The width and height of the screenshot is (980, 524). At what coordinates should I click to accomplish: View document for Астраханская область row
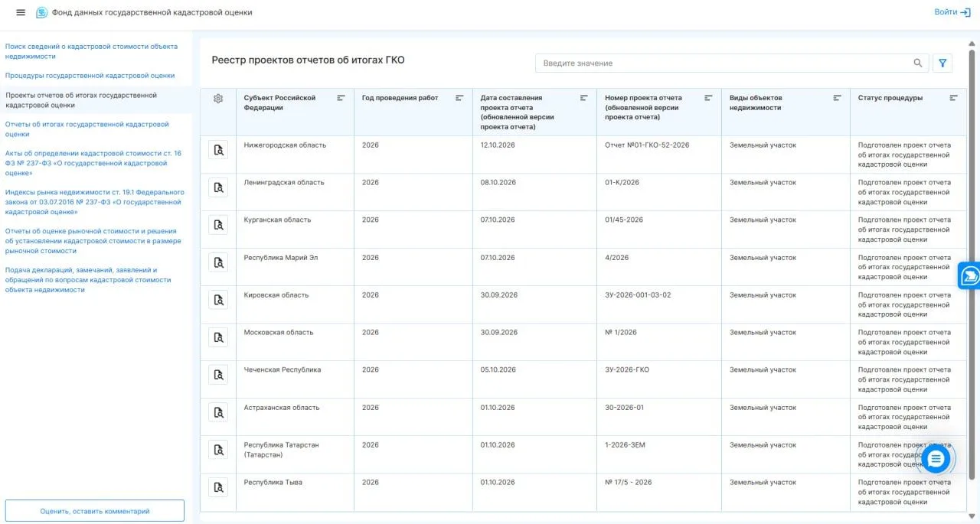click(x=218, y=412)
